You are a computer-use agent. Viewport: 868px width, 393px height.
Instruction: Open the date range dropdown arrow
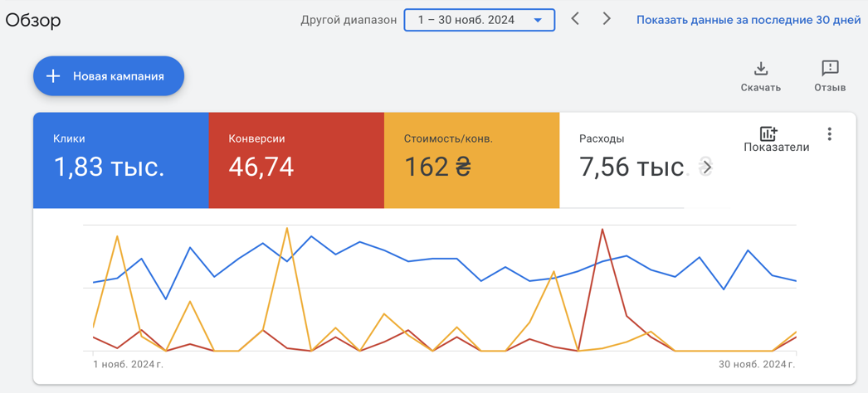[x=538, y=21]
